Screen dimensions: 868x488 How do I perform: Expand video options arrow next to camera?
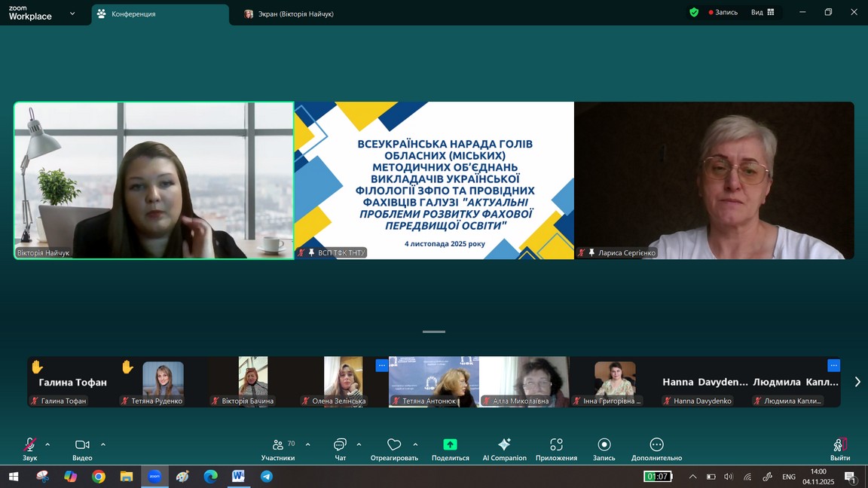(103, 444)
